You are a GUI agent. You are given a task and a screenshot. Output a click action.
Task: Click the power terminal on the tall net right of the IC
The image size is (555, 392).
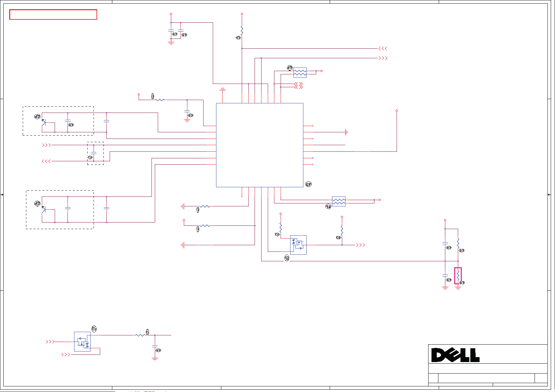[x=397, y=111]
